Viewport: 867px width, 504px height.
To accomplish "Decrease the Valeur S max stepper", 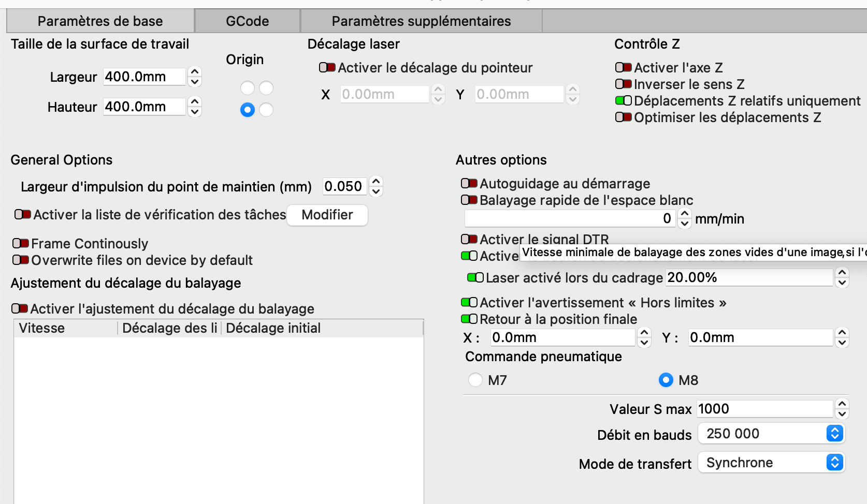I will (x=842, y=414).
